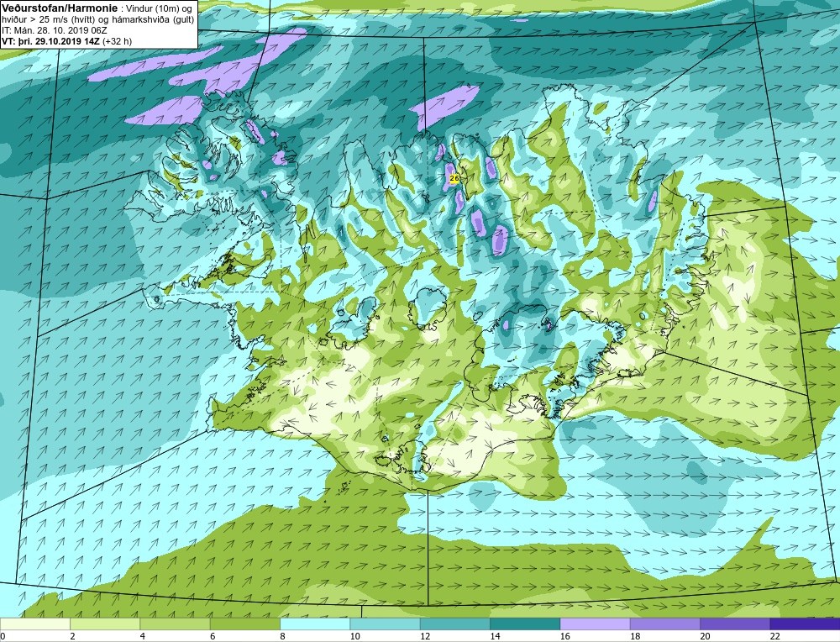Select the 16–18 m/s light purple legend swatch
Screen dimensions: 840x642
[596, 624]
